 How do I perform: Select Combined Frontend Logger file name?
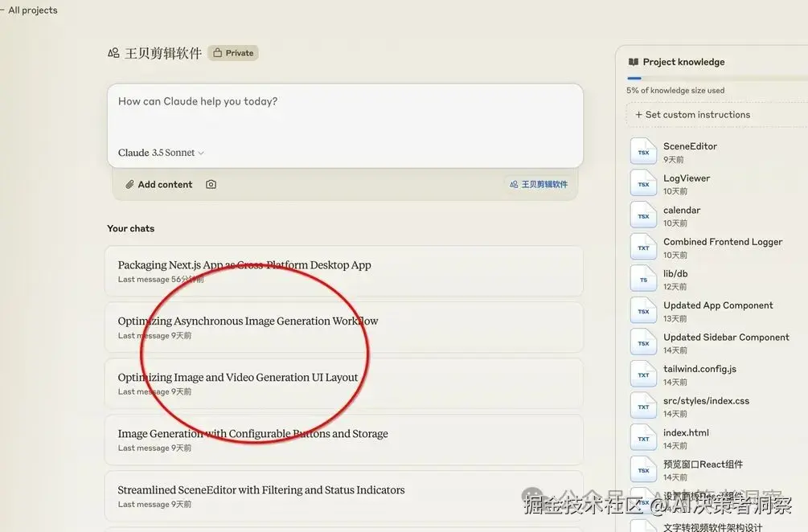[723, 242]
